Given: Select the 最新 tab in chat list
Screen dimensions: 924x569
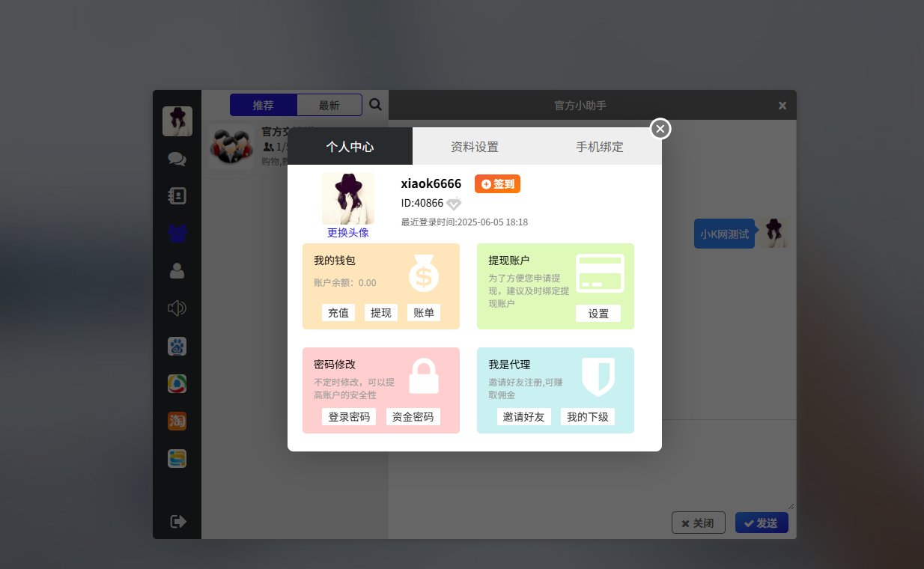Looking at the screenshot, I should click(329, 105).
